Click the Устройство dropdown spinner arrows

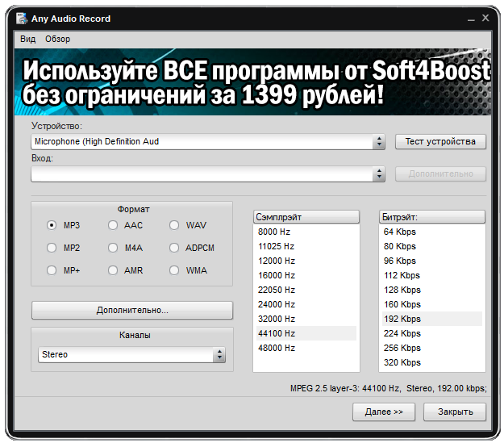379,141
